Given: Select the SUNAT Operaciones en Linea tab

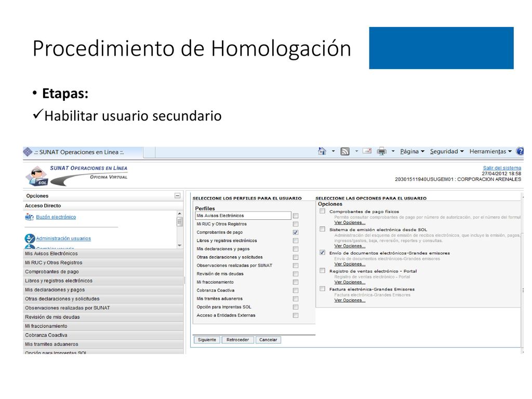Looking at the screenshot, I should click(83, 152).
